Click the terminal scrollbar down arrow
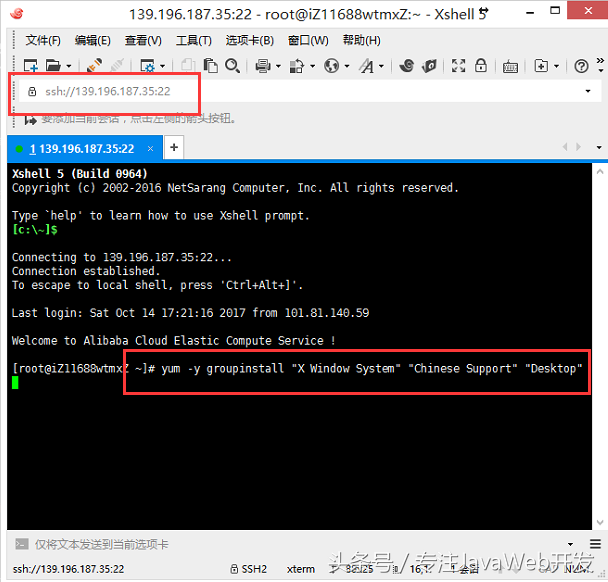 (600, 522)
